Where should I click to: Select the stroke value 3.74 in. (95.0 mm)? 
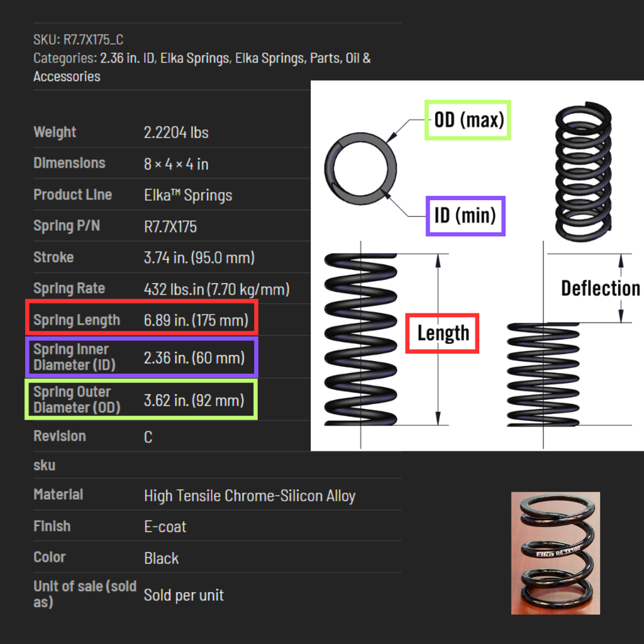pos(199,257)
